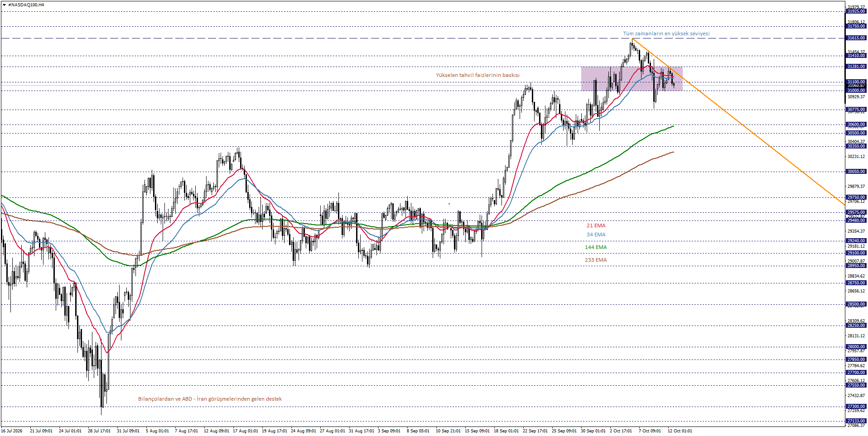The width and height of the screenshot is (868, 436).
Task: Click the 25 Sep 09:01 time label
Action: pyautogui.click(x=564, y=431)
